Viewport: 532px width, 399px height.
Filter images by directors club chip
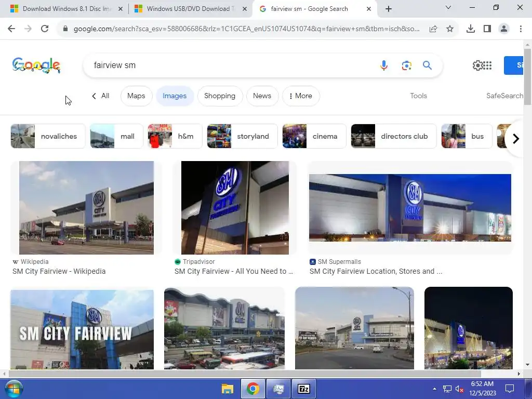(x=394, y=136)
